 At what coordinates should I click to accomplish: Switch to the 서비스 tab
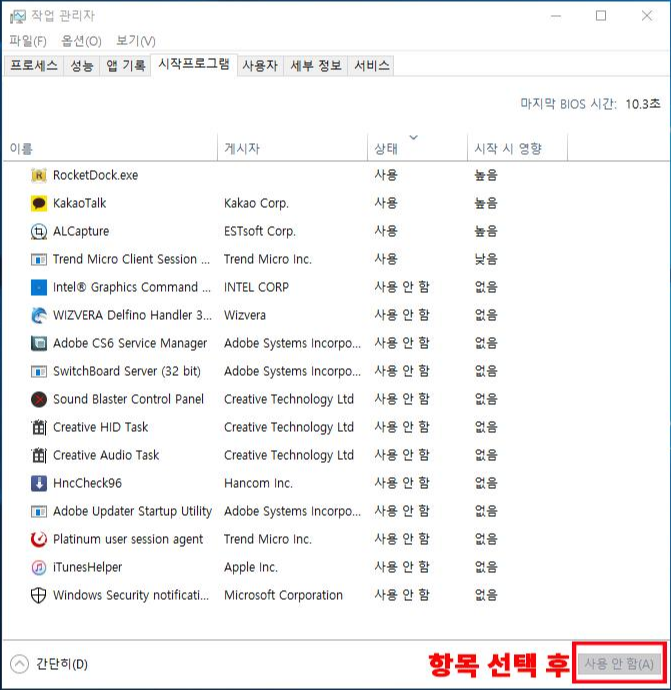click(371, 66)
